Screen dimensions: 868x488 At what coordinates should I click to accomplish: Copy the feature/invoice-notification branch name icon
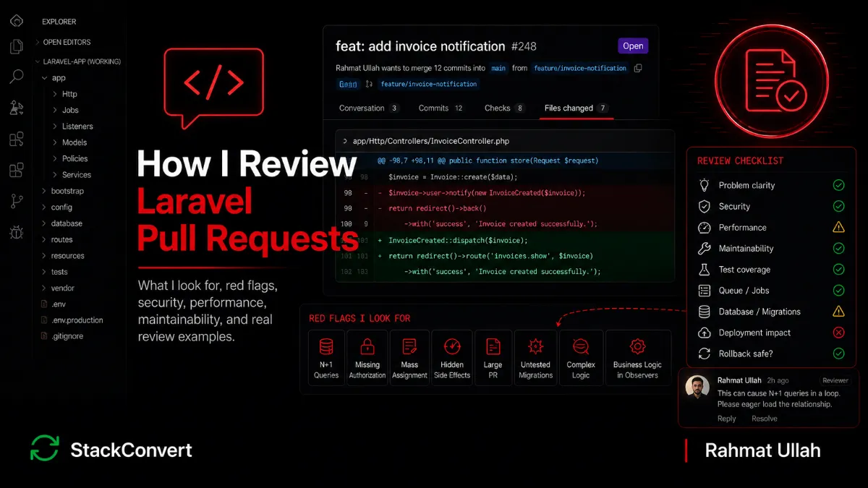click(637, 68)
